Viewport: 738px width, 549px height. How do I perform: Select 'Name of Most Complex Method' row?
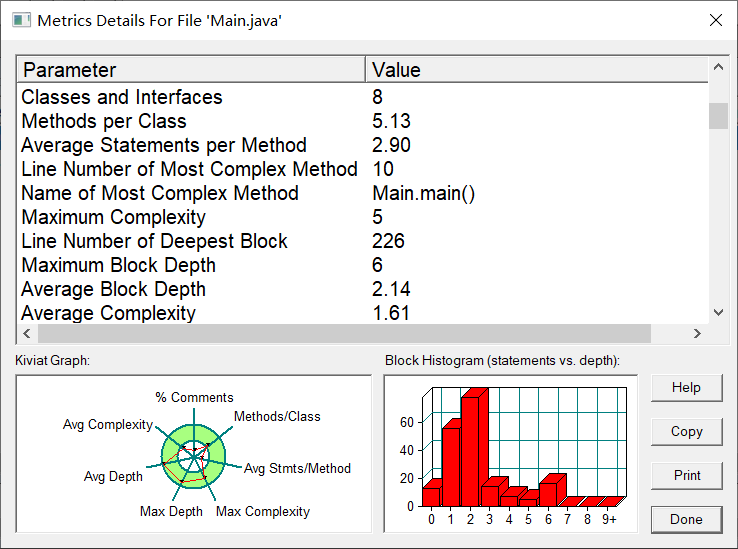[x=362, y=193]
